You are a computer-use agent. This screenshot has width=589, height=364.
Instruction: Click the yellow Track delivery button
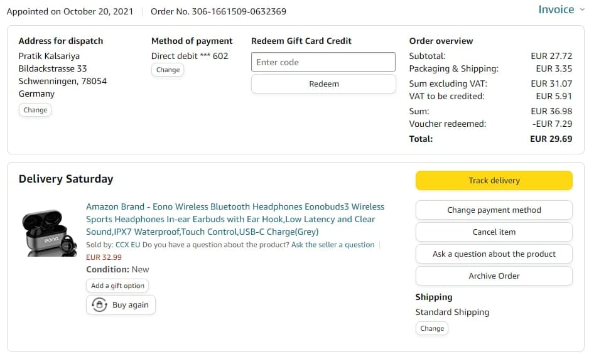pos(494,181)
